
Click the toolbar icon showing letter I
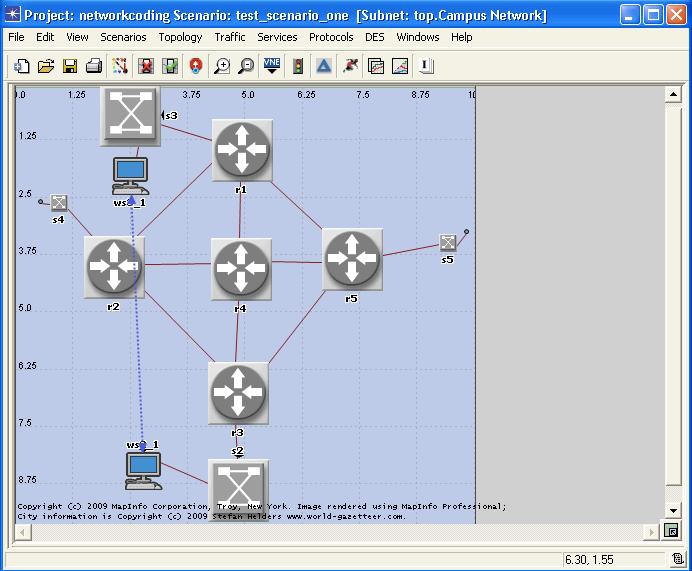coord(425,66)
